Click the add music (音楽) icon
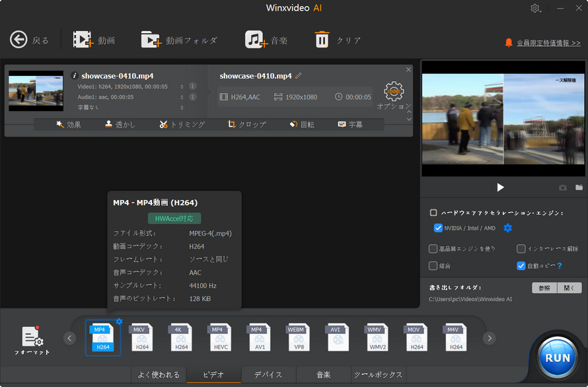This screenshot has width=588, height=387. [256, 40]
